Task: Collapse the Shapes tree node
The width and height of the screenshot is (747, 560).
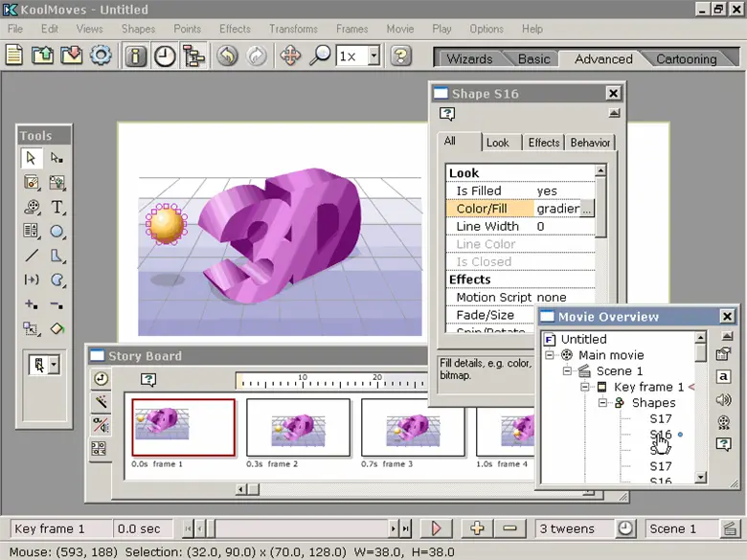Action: click(603, 403)
